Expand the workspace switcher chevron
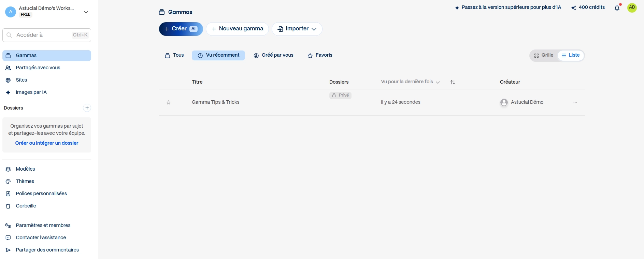This screenshot has width=644, height=259. [x=86, y=12]
